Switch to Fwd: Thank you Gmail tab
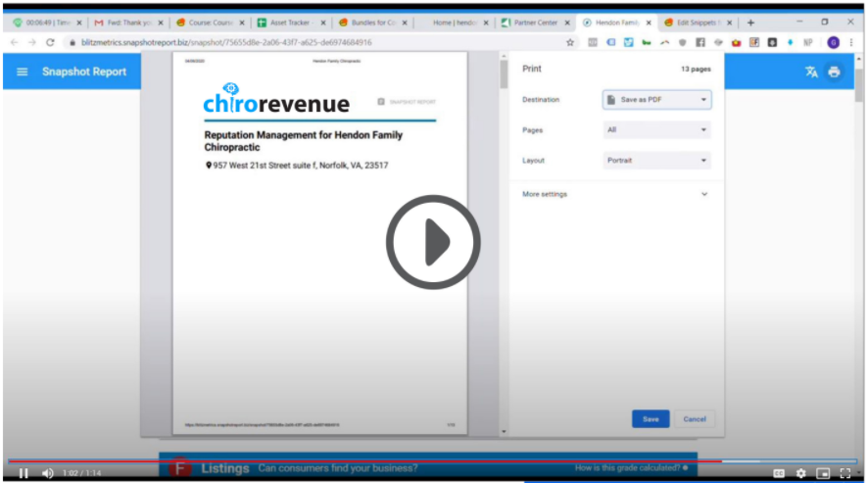 coord(128,23)
